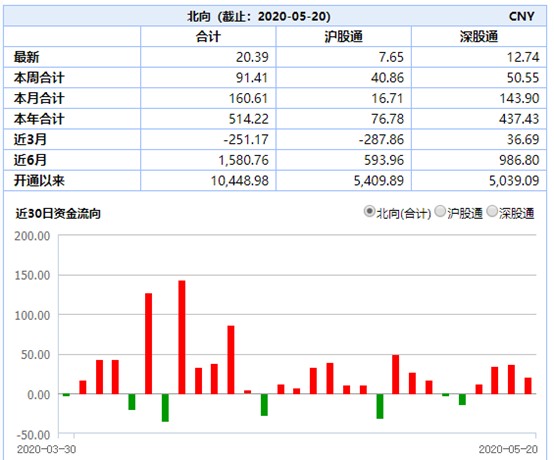Click the tallest red bar in chart
Image resolution: width=554 pixels, height=460 pixels.
[182, 337]
